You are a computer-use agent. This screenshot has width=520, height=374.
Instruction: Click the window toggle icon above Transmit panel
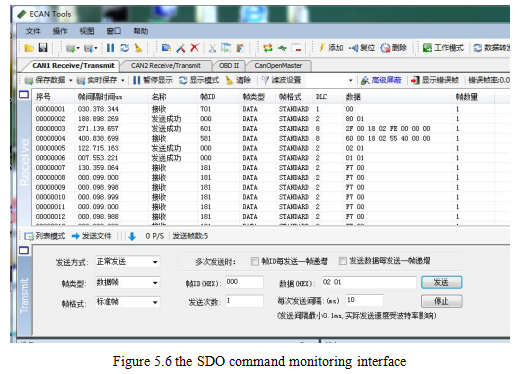[x=24, y=250]
